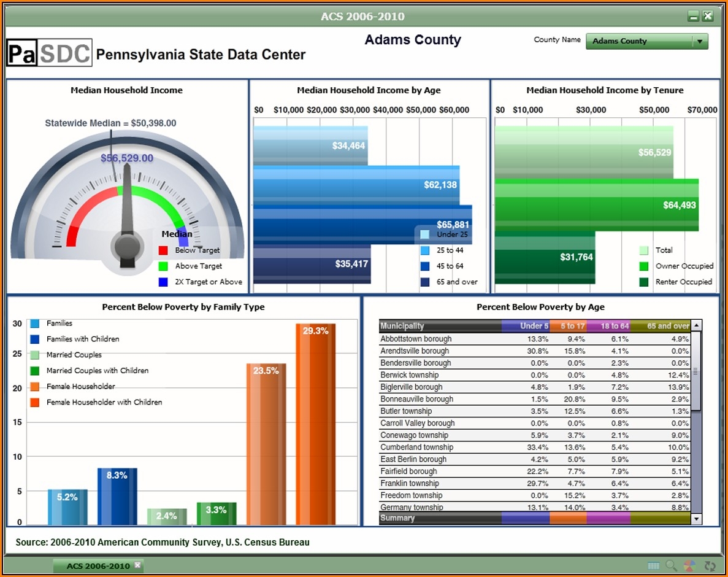Screen dimensions: 728x577
Task: Select the ACS 2006-2010 tab
Action: point(98,565)
